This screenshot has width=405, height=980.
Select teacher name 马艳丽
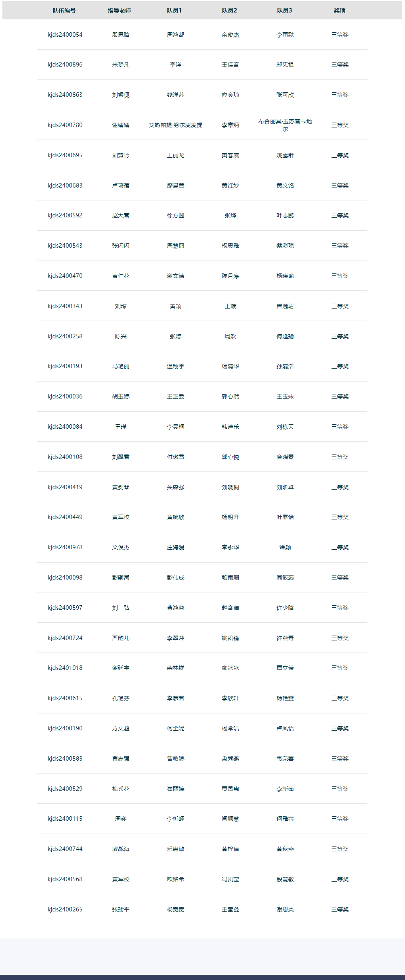click(x=121, y=366)
